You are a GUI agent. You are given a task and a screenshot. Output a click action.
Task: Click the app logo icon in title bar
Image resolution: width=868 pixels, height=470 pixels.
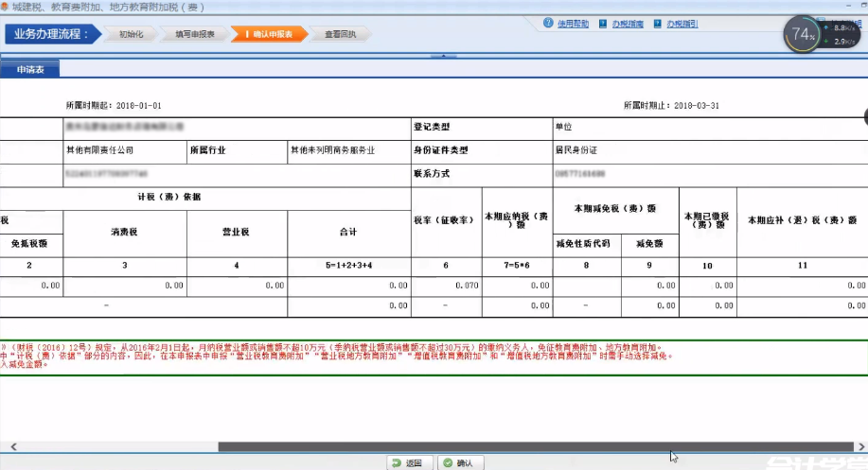5,7
